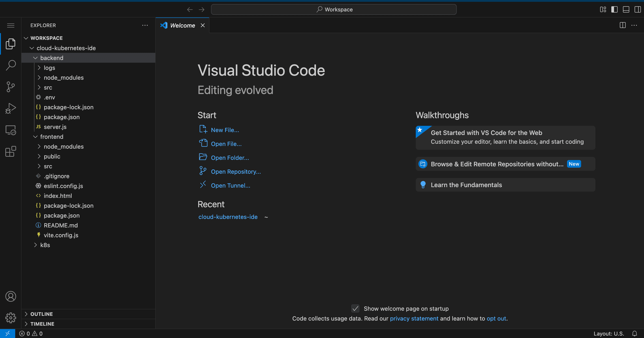Click the New File icon
644x338 pixels.
203,129
